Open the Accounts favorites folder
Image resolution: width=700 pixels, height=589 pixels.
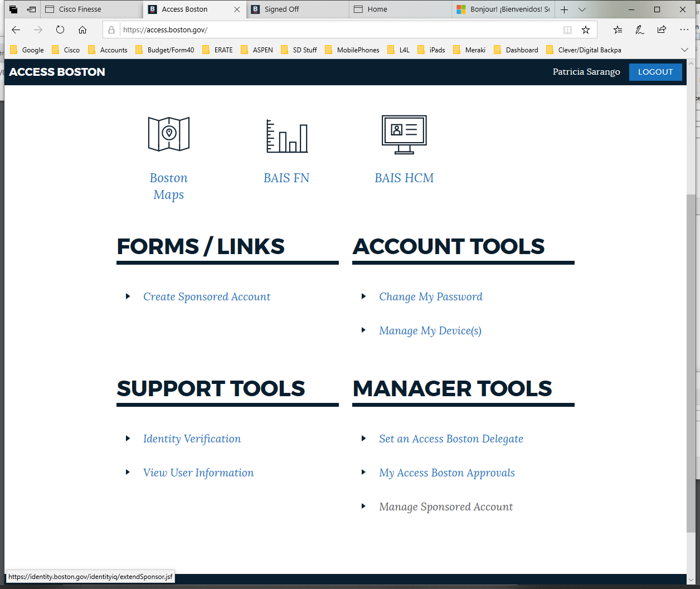click(x=108, y=50)
